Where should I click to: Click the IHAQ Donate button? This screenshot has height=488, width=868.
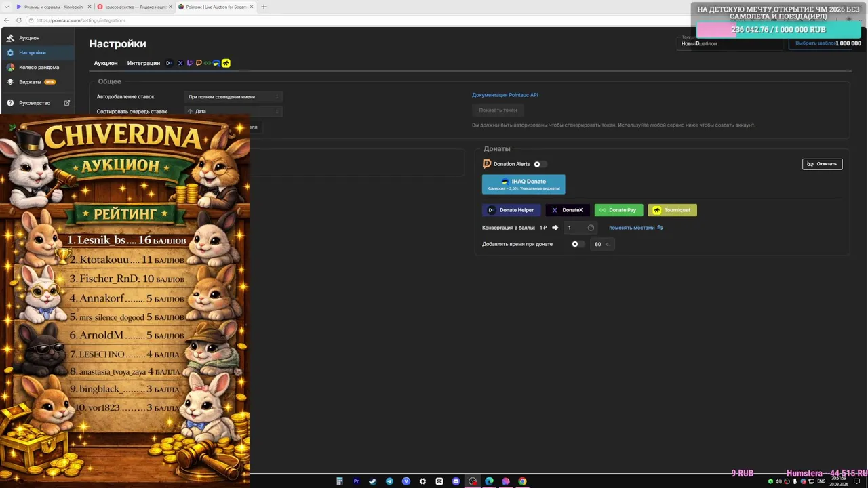point(524,184)
